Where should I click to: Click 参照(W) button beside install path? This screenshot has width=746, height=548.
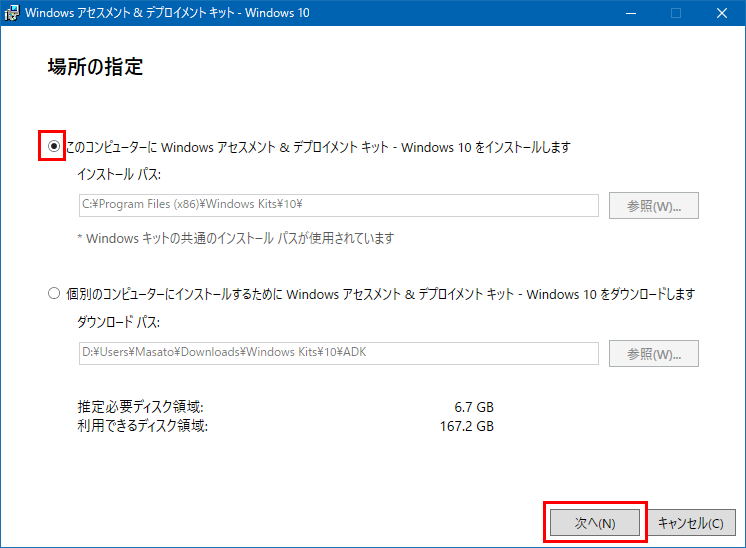(654, 206)
